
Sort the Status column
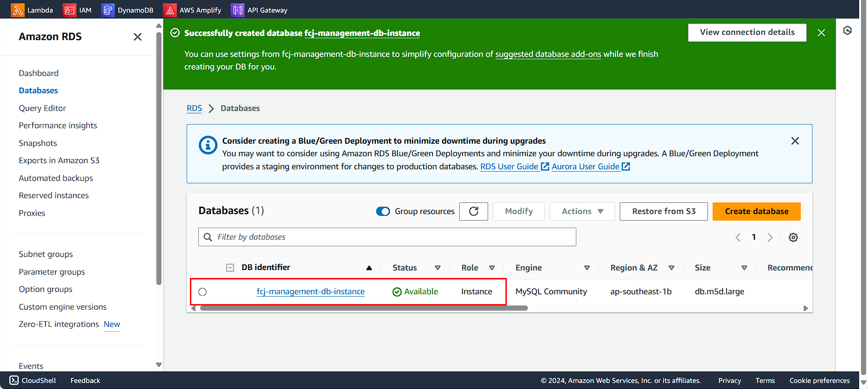(438, 268)
